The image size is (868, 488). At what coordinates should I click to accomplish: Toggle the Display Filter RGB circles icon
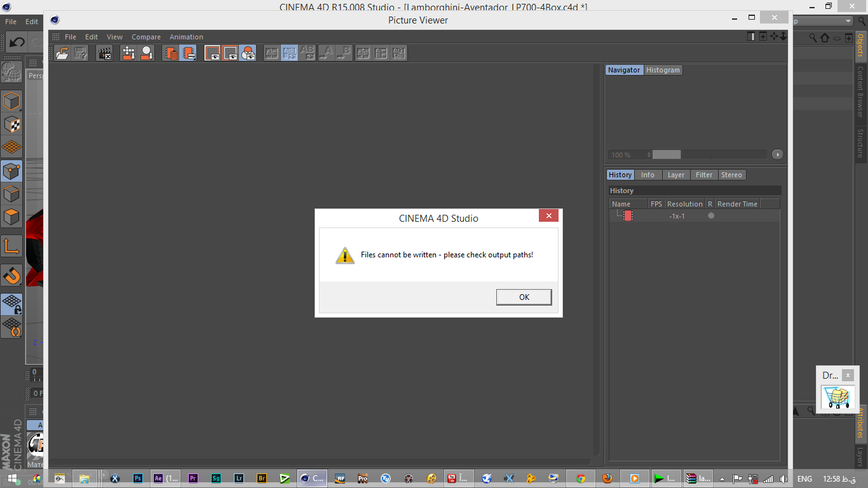click(248, 53)
